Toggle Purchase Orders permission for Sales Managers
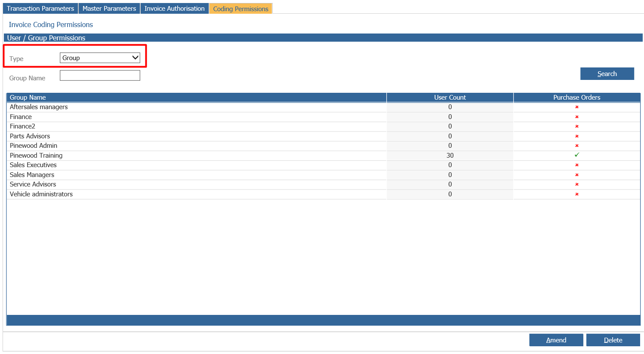 (576, 174)
